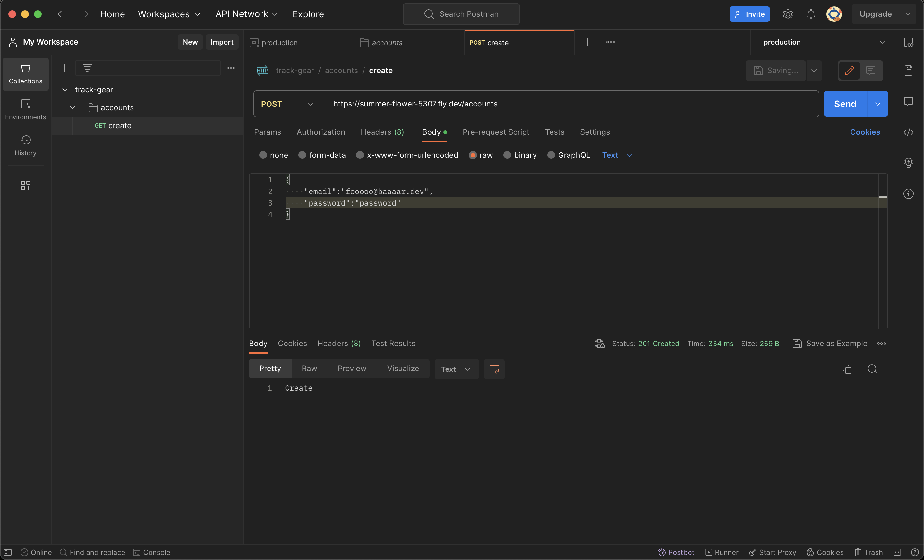Select the binary body type
The width and height of the screenshot is (924, 560).
click(x=520, y=155)
